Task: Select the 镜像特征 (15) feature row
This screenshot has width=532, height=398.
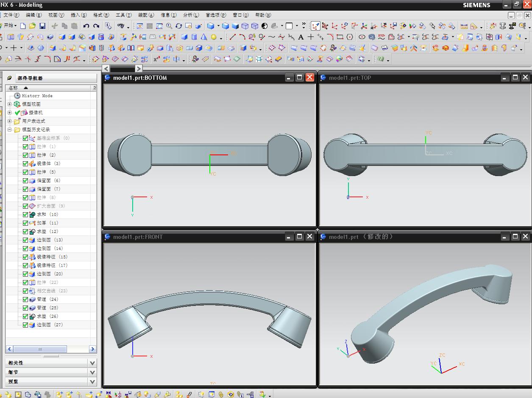Action: point(52,257)
